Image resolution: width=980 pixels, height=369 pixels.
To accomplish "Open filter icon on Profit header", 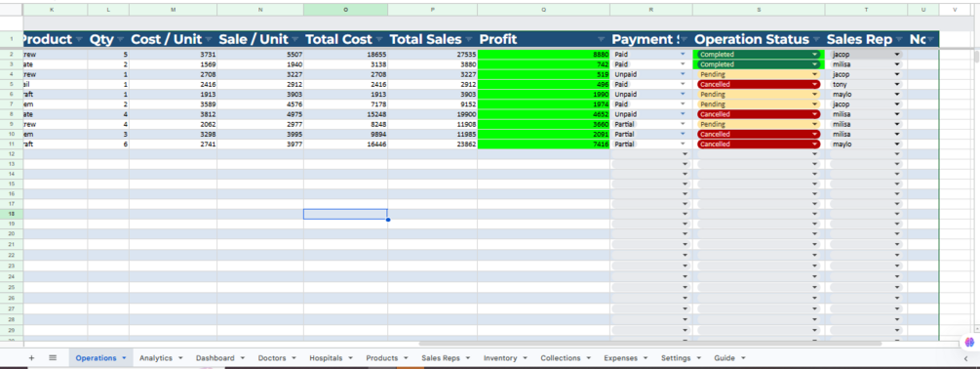I will tap(601, 39).
